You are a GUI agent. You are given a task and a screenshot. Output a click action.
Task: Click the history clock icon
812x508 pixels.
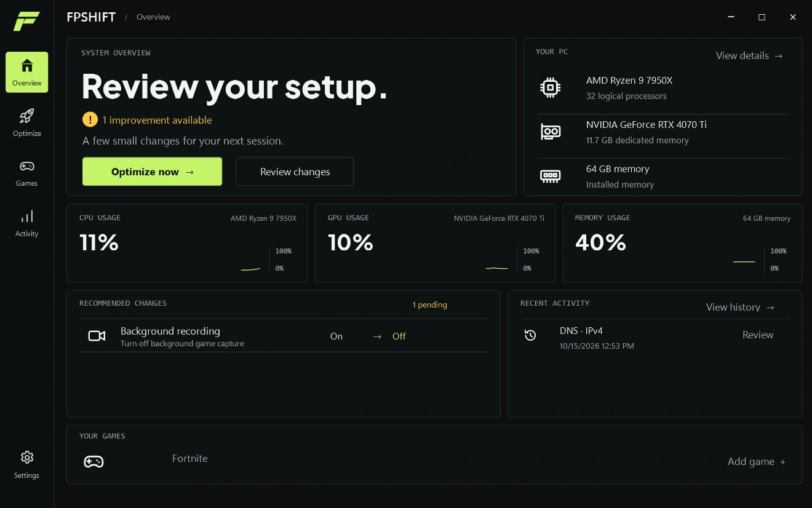tap(530, 335)
